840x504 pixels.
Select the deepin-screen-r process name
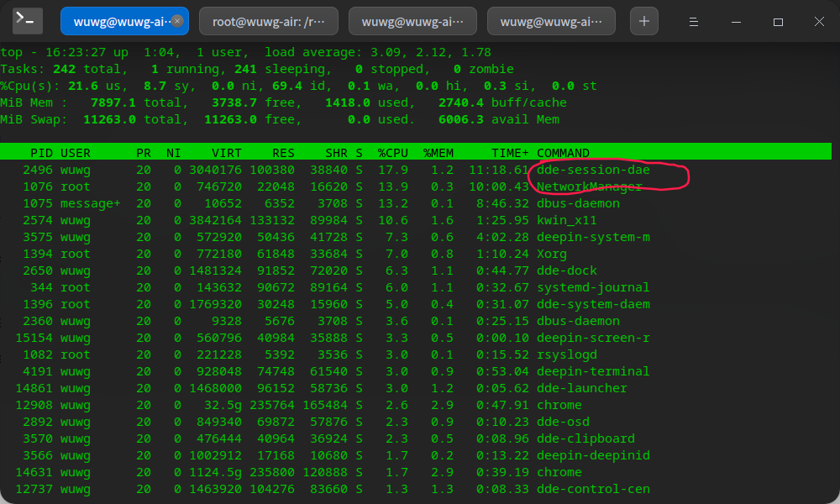click(x=593, y=338)
